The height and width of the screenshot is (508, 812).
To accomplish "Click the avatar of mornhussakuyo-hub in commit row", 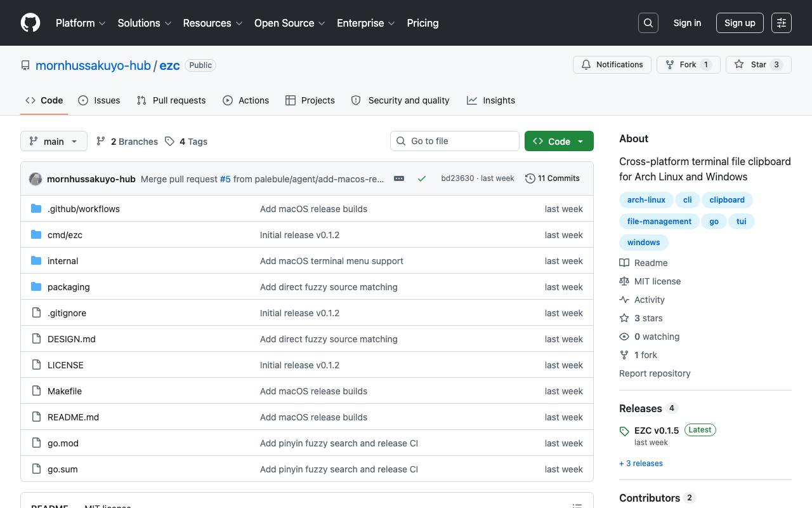I will point(36,179).
